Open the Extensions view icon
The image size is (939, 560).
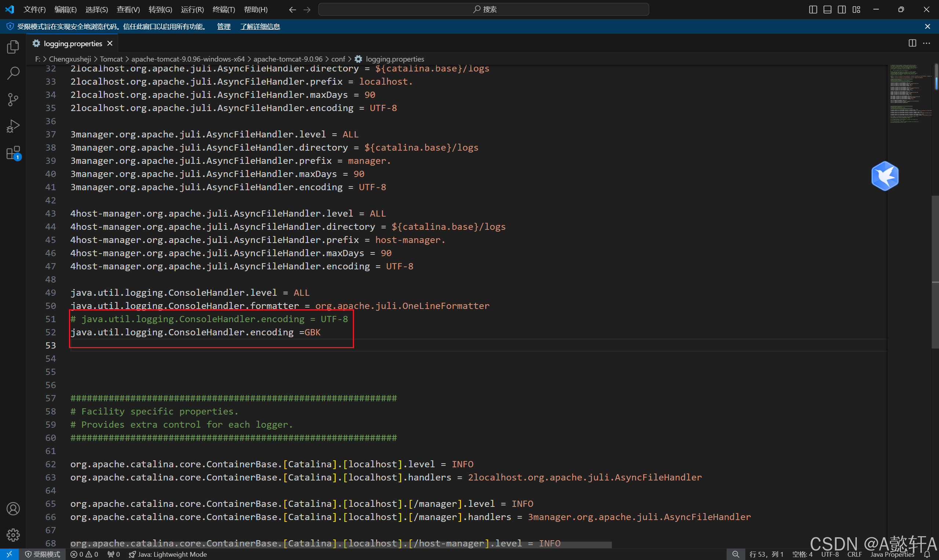click(13, 153)
